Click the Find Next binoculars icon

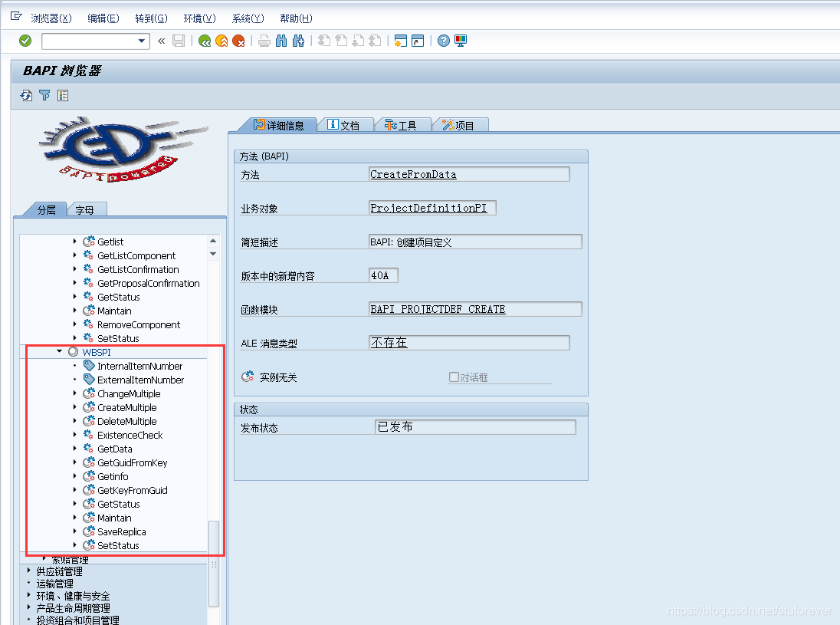click(x=298, y=41)
